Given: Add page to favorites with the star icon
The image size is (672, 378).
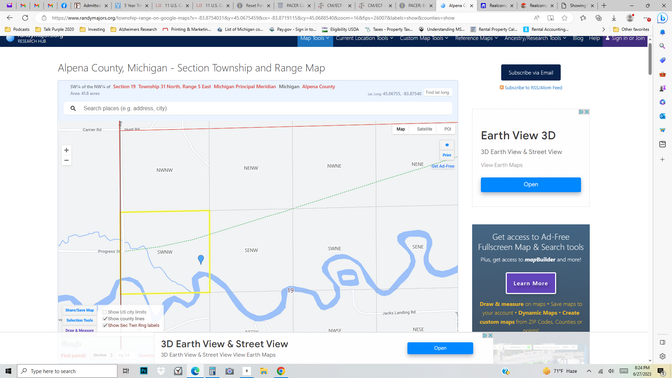Looking at the screenshot, I should 564,18.
